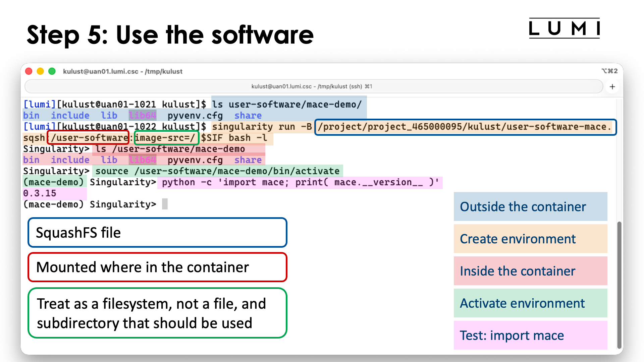Select the green 'Treat as a filesystem' callout
The image size is (644, 362).
pyautogui.click(x=157, y=313)
